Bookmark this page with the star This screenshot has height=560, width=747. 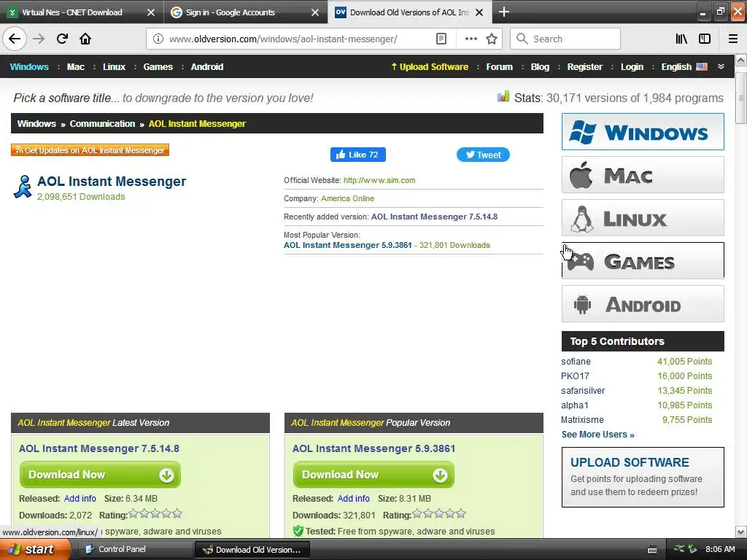(x=492, y=39)
